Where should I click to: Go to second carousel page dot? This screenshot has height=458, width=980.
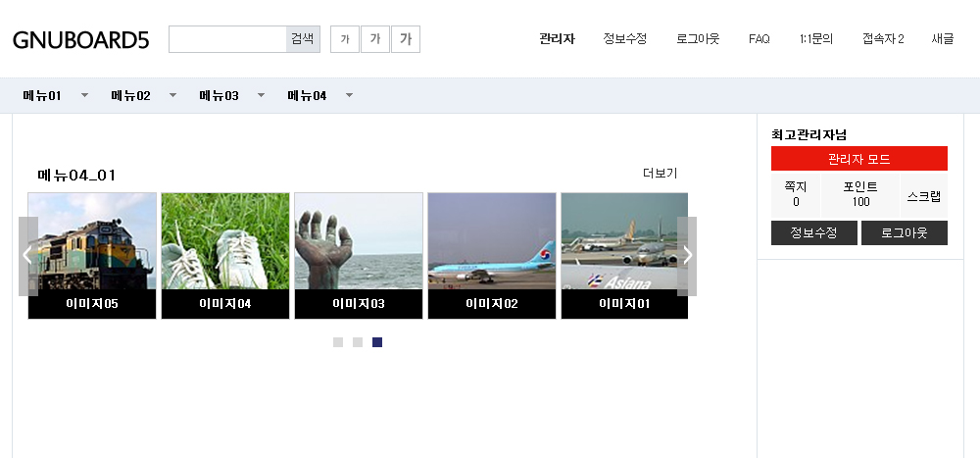coord(358,342)
